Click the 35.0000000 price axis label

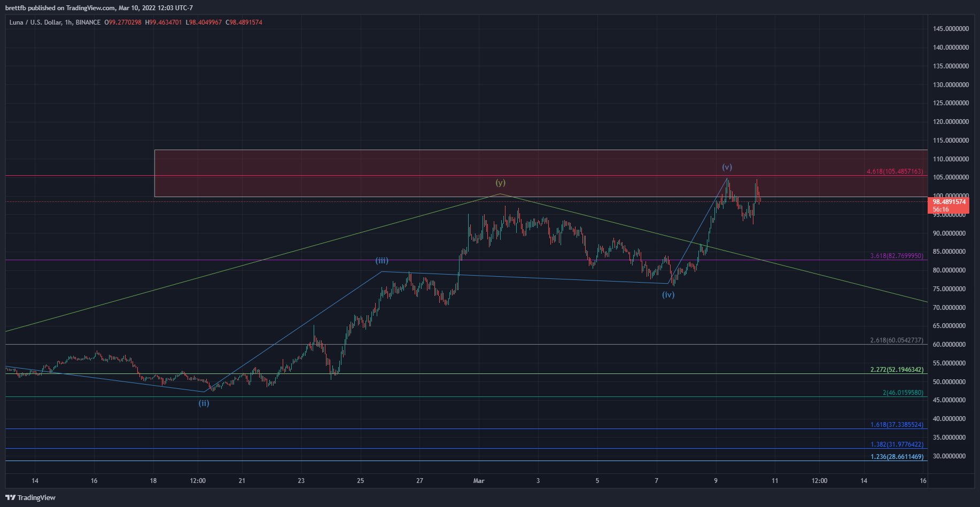[x=949, y=438]
